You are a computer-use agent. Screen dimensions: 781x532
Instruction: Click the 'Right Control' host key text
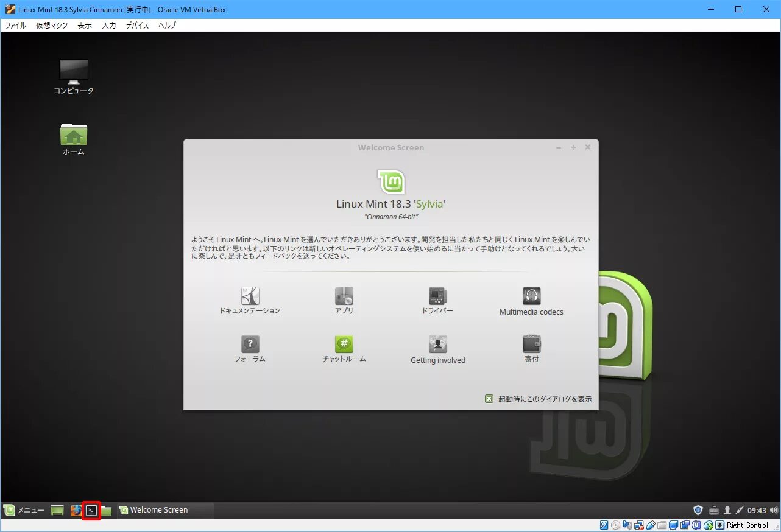coord(747,525)
